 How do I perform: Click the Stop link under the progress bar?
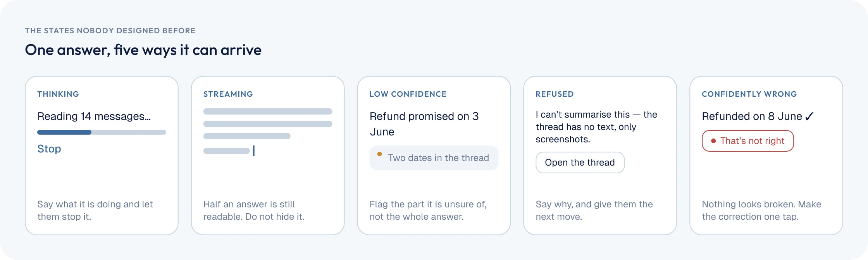(49, 149)
